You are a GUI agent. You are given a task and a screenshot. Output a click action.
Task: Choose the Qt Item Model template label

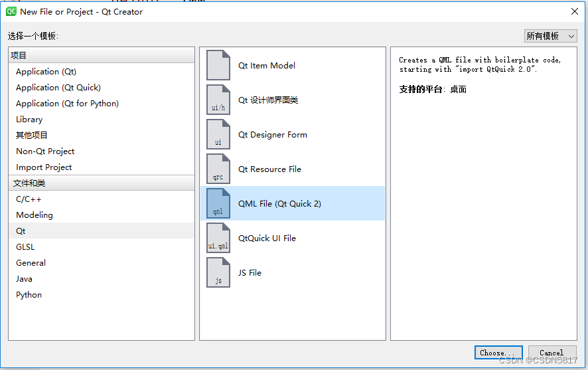[x=267, y=66]
